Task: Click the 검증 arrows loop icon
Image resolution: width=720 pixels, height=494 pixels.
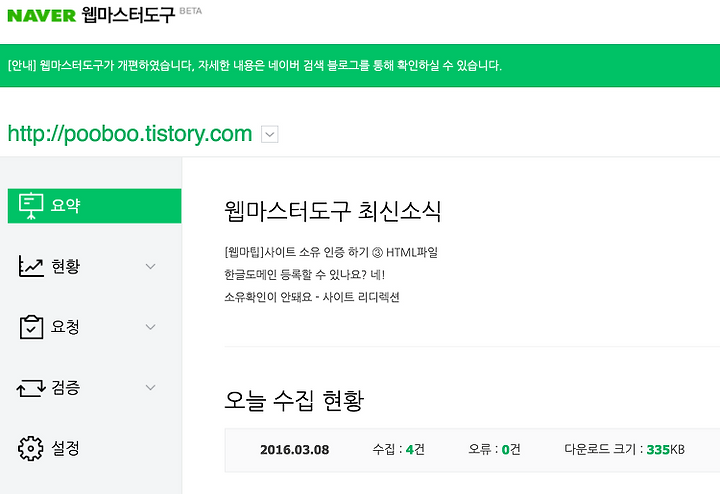Action: (31, 387)
